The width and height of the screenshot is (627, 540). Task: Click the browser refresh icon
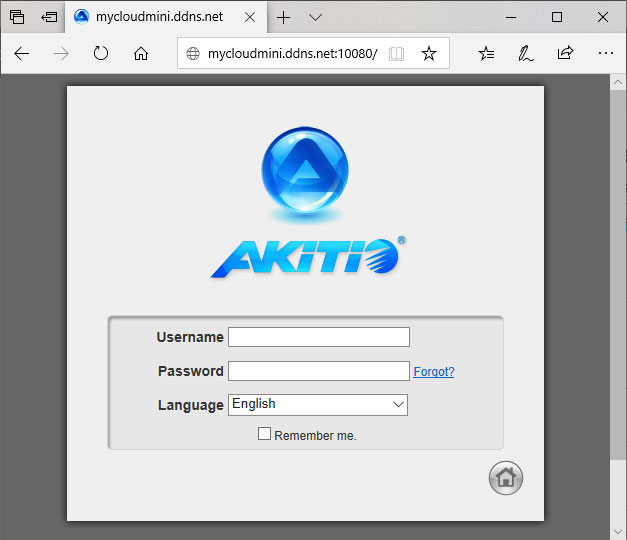click(x=101, y=54)
